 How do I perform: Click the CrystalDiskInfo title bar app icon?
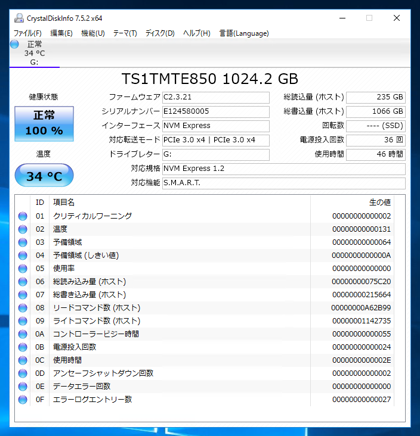click(19, 18)
